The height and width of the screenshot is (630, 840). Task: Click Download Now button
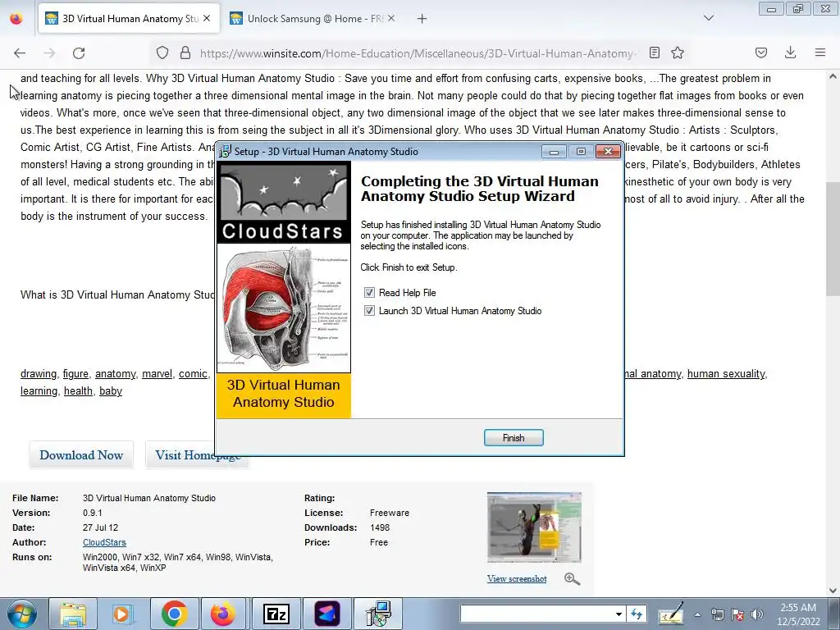pos(81,454)
